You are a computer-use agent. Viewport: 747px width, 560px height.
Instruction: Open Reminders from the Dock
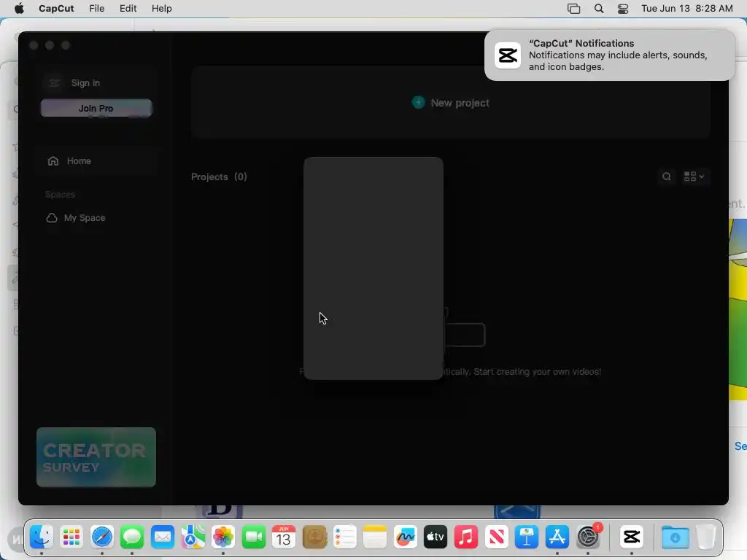344,537
